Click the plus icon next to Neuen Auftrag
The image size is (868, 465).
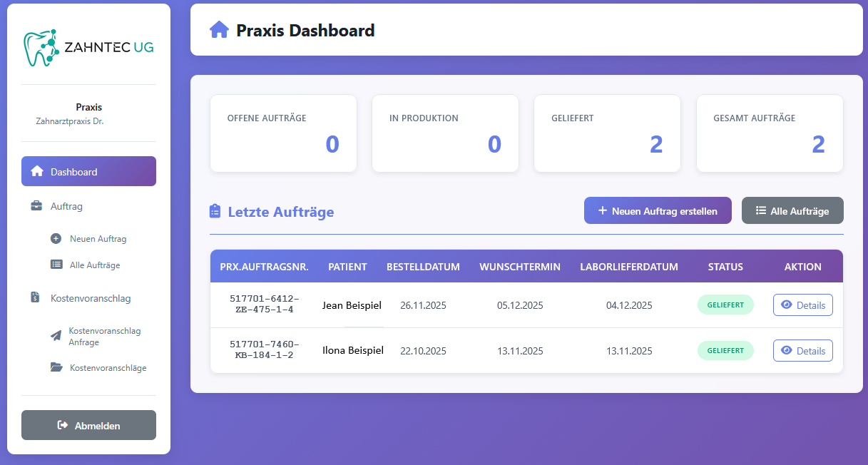[56, 239]
